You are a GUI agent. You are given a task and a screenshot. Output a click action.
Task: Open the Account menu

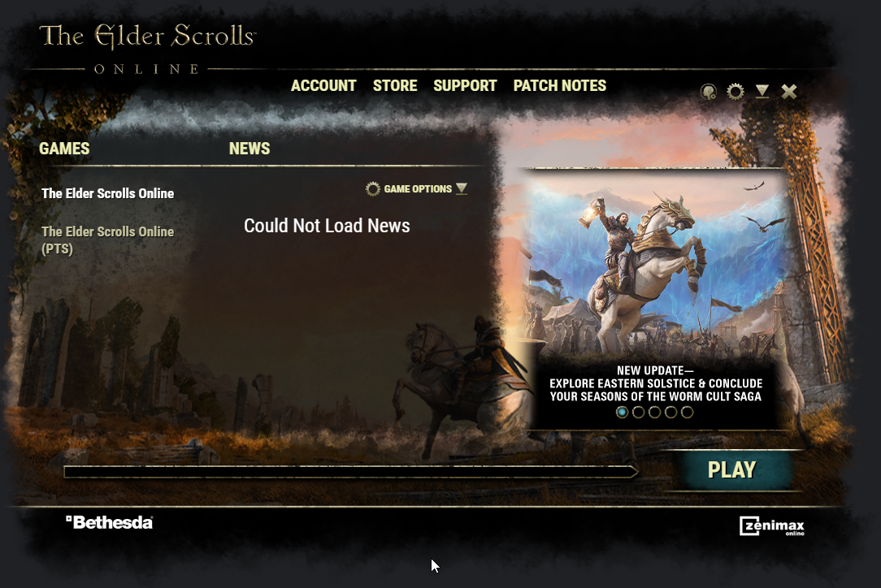[x=323, y=85]
